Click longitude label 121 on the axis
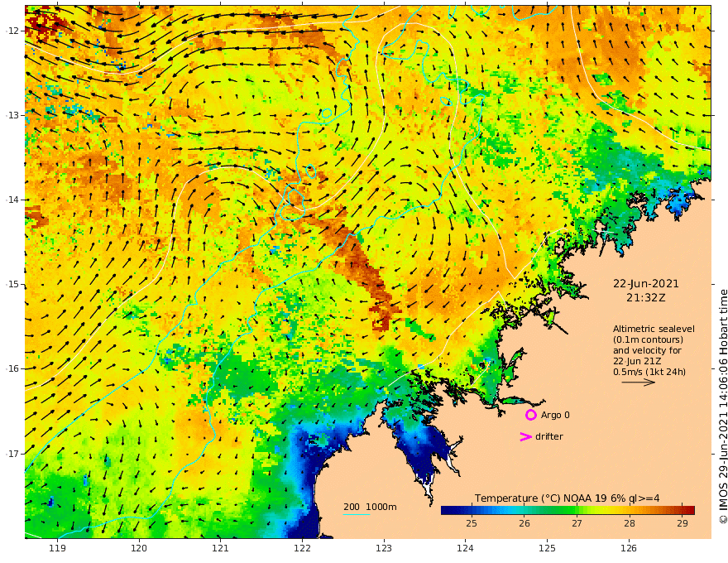Screen dimensions: 728x563 pyautogui.click(x=221, y=548)
